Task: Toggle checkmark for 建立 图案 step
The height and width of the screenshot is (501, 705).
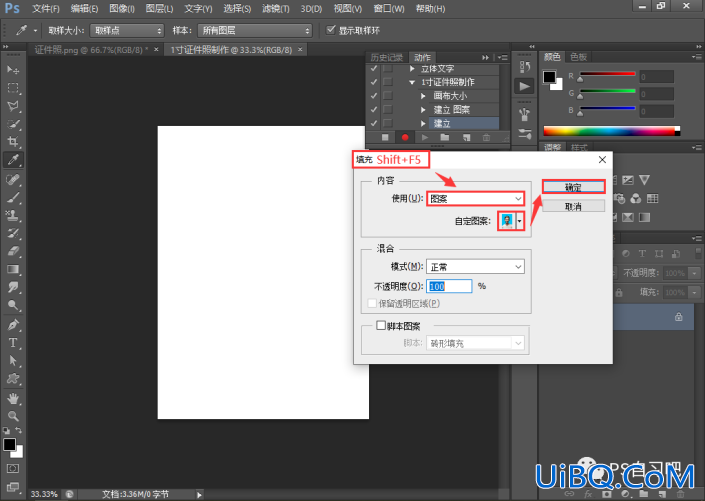Action: [x=374, y=109]
